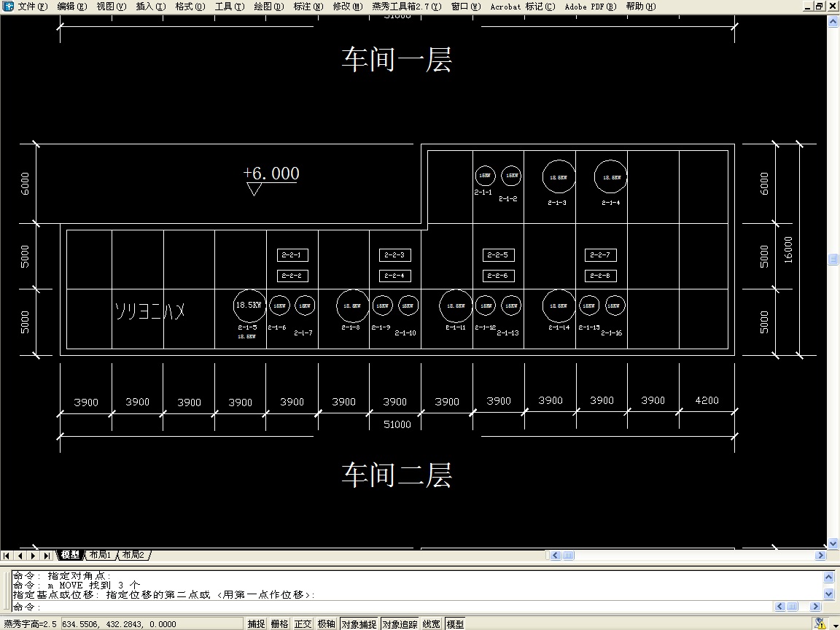Toggle 线宽 lineweight display button
This screenshot has height=630, width=840.
coord(431,624)
